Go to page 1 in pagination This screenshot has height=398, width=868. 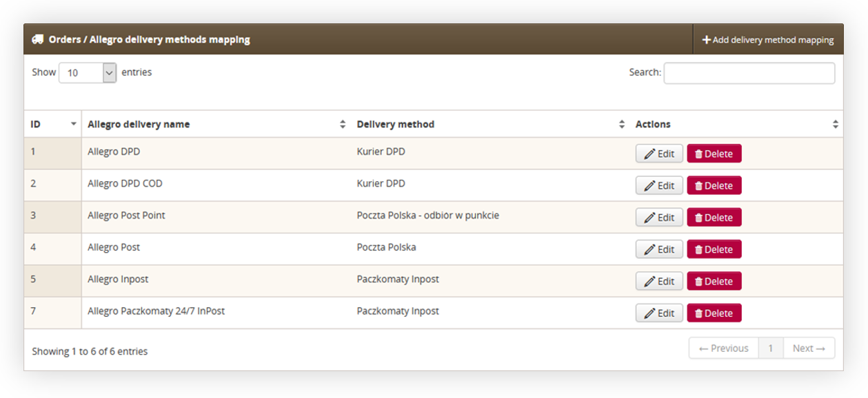pyautogui.click(x=771, y=348)
